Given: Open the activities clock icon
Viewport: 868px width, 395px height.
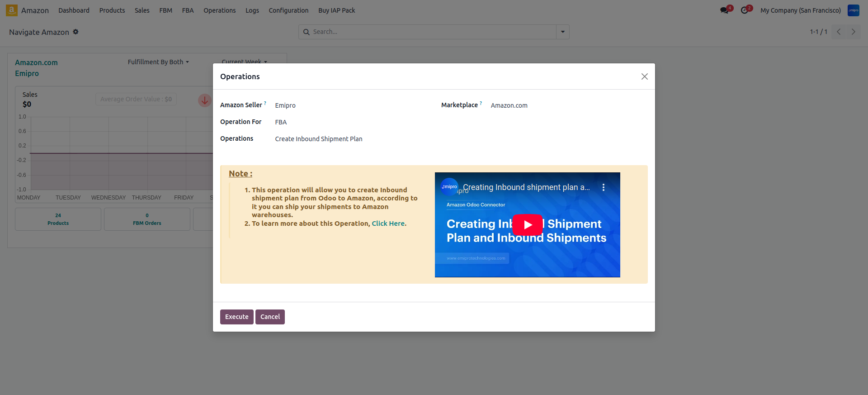Looking at the screenshot, I should tap(745, 10).
